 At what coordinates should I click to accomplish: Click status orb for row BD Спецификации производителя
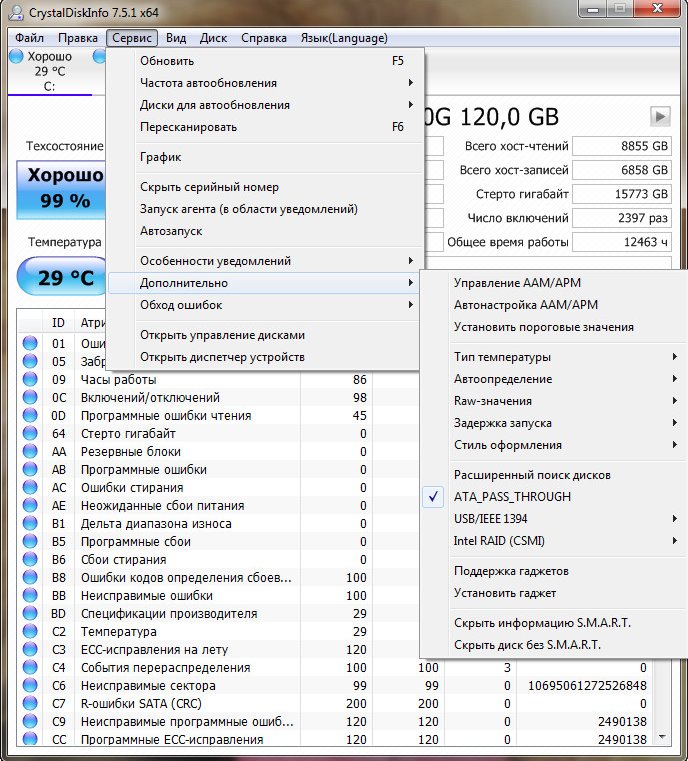30,613
